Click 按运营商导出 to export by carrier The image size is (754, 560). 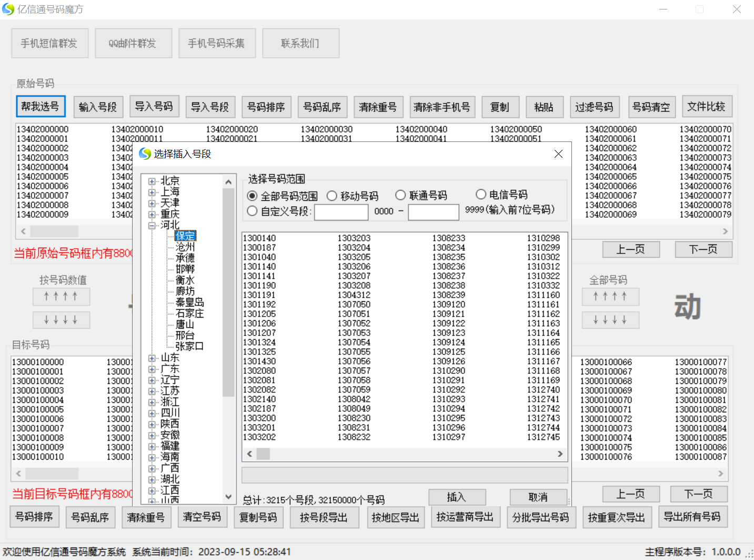(465, 517)
